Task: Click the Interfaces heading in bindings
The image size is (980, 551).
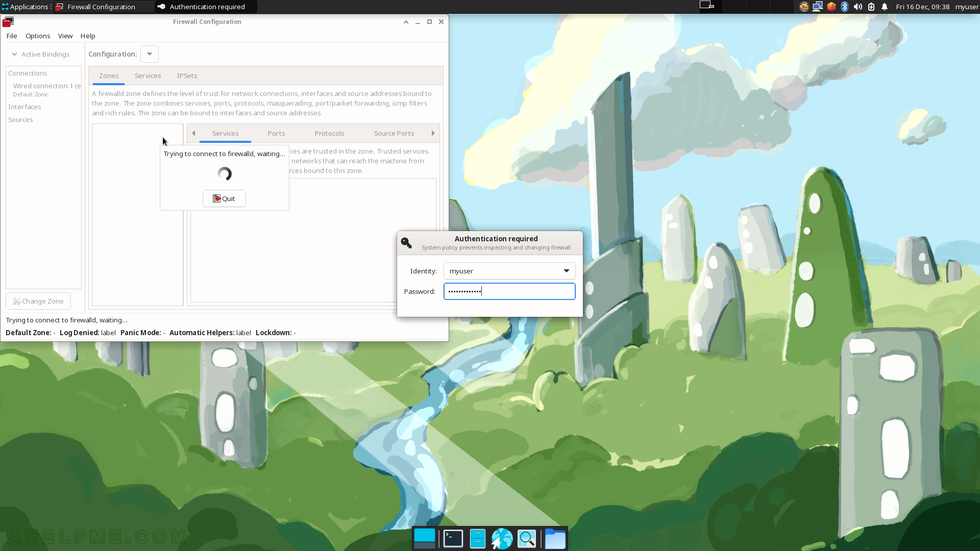Action: 24,107
